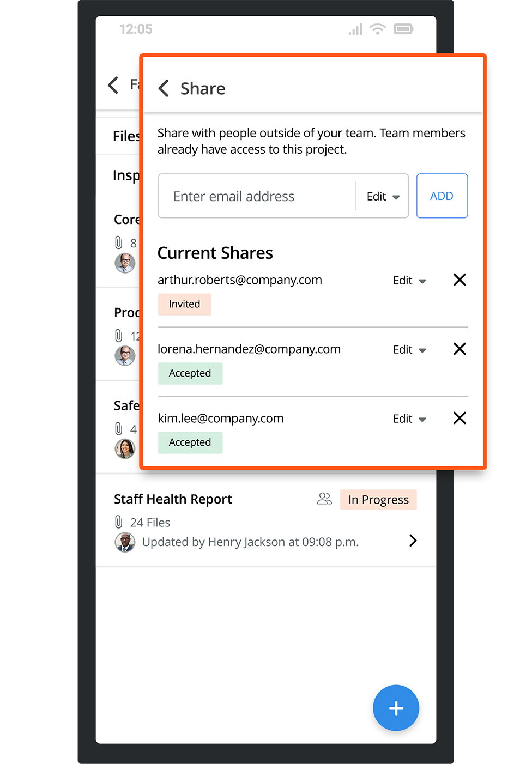Click the In Progress status tag

click(378, 500)
